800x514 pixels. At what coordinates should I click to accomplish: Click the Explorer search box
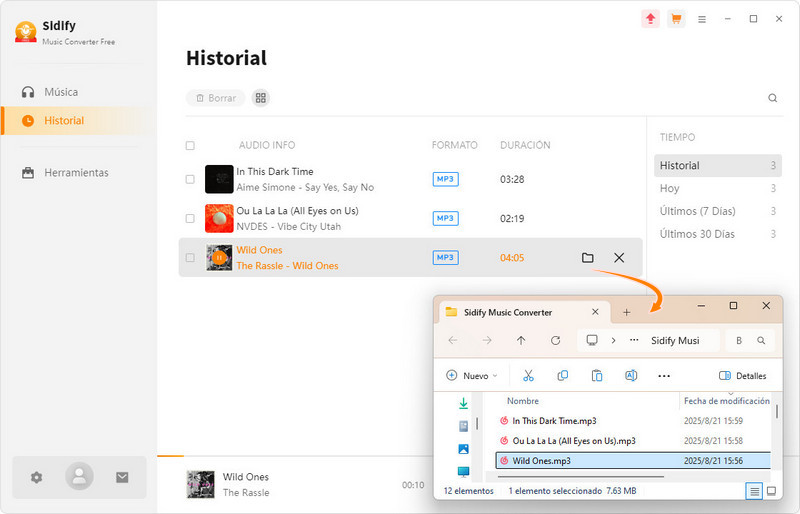coord(751,340)
